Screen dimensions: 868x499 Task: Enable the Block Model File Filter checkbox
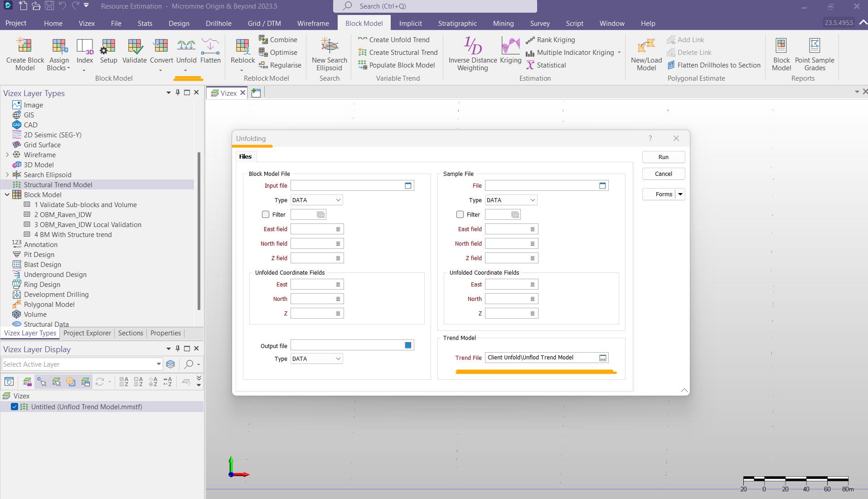tap(266, 215)
